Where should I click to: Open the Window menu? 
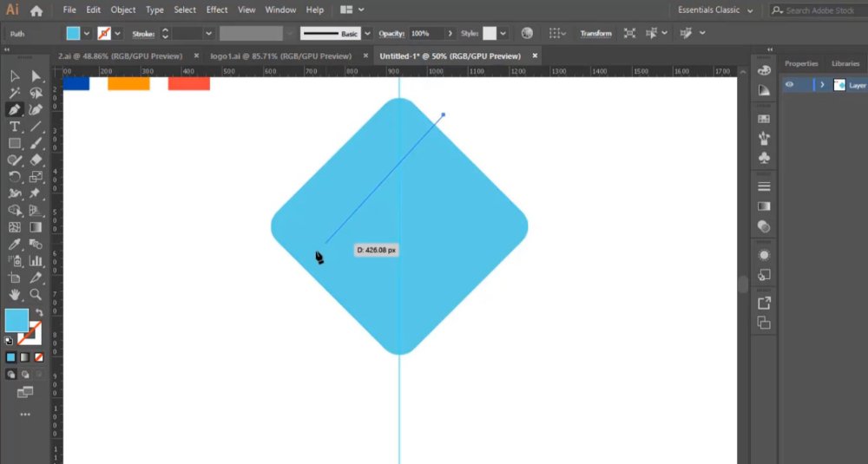(x=280, y=10)
